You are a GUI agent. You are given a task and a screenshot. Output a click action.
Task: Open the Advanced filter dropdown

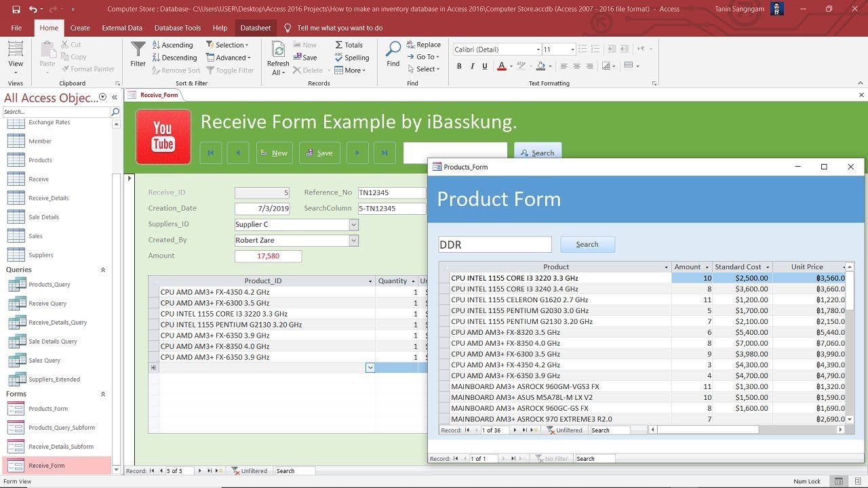(229, 58)
